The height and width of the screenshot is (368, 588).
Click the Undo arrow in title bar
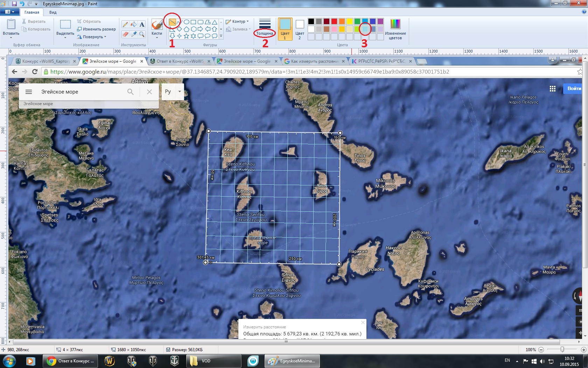pyautogui.click(x=22, y=4)
